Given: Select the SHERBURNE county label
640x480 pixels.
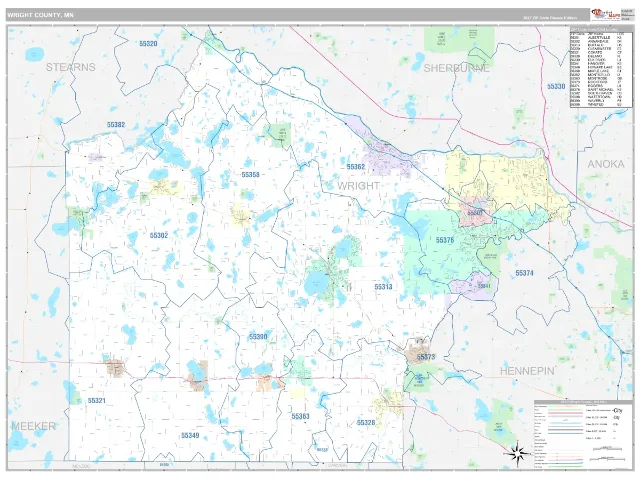Looking at the screenshot, I should coord(456,68).
